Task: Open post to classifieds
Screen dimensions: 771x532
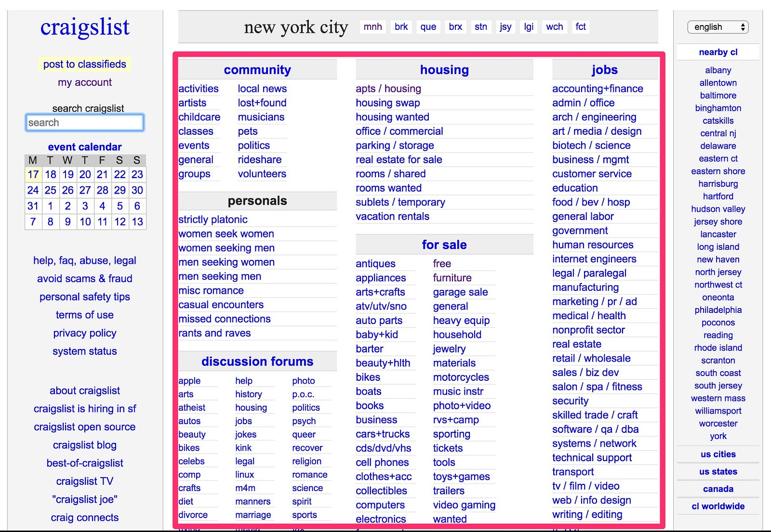Action: (x=85, y=64)
